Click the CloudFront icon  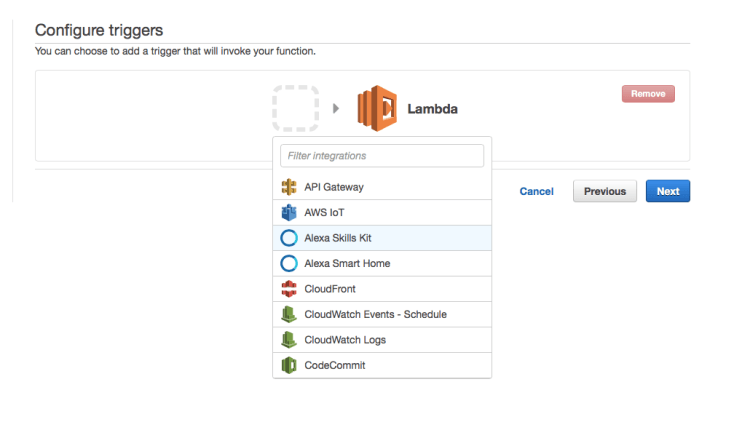(x=289, y=289)
